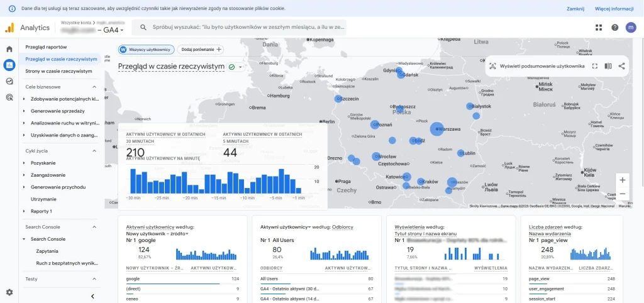
Task: Open the Advertising icon in left rail
Action: 9,97
